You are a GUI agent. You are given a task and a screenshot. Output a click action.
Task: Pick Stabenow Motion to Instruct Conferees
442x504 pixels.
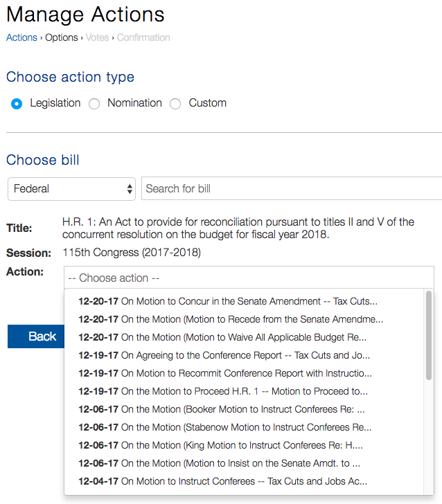coord(225,427)
